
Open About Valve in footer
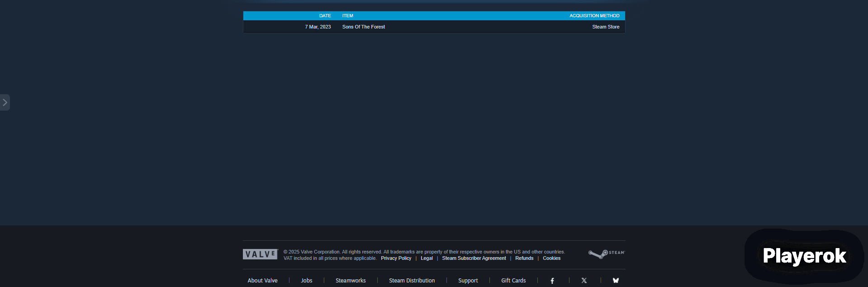point(262,281)
